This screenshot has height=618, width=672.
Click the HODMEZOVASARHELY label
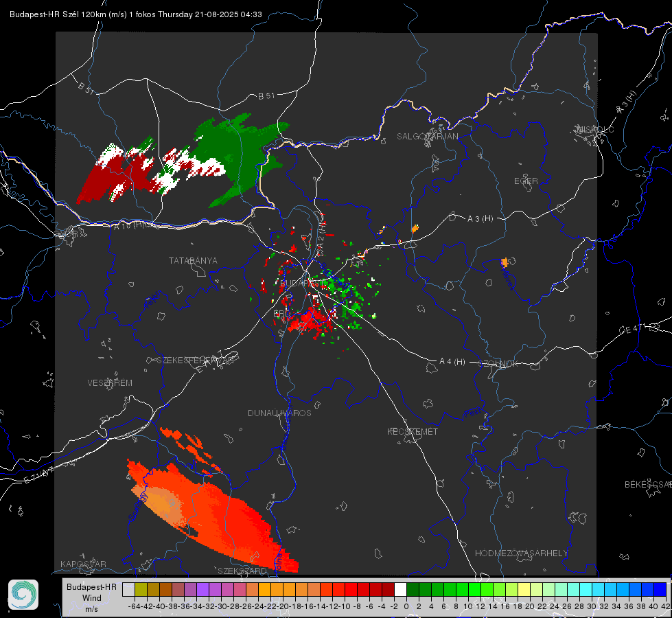(x=521, y=553)
